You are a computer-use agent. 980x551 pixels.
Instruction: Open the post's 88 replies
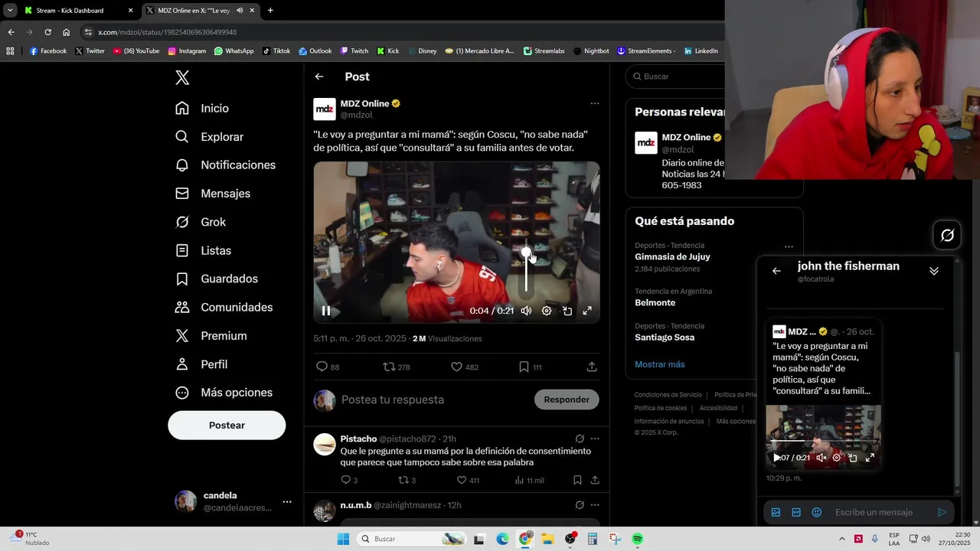(328, 367)
